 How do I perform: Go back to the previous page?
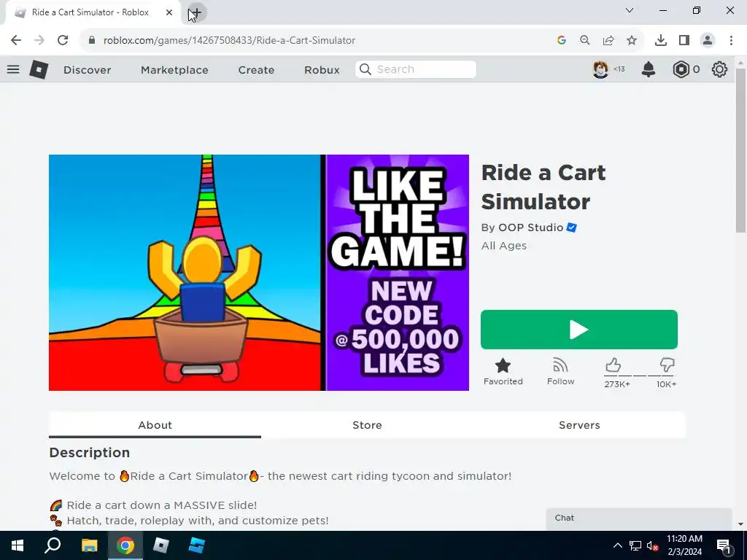[16, 41]
